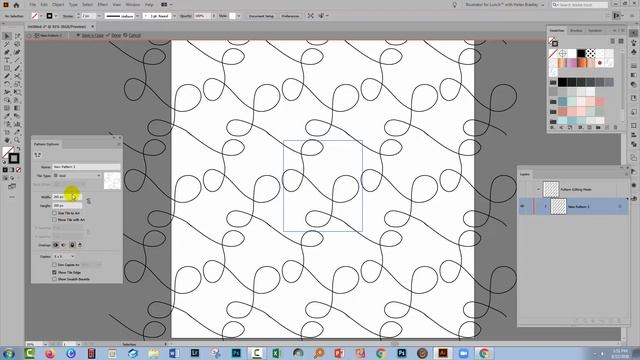Viewport: 640px width, 360px height.
Task: Toggle Right in Front overlap button
Action: [64, 245]
